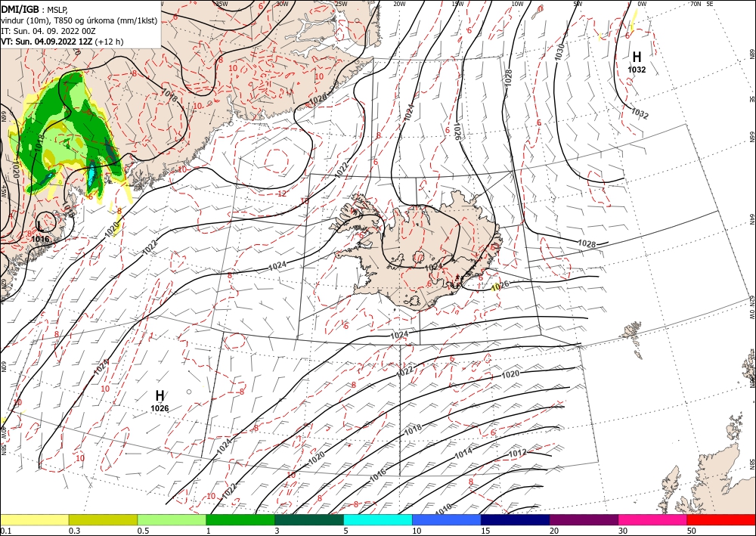Click the legend value "20" under the color bar
Viewport: 756px width, 536px height.
(x=554, y=531)
